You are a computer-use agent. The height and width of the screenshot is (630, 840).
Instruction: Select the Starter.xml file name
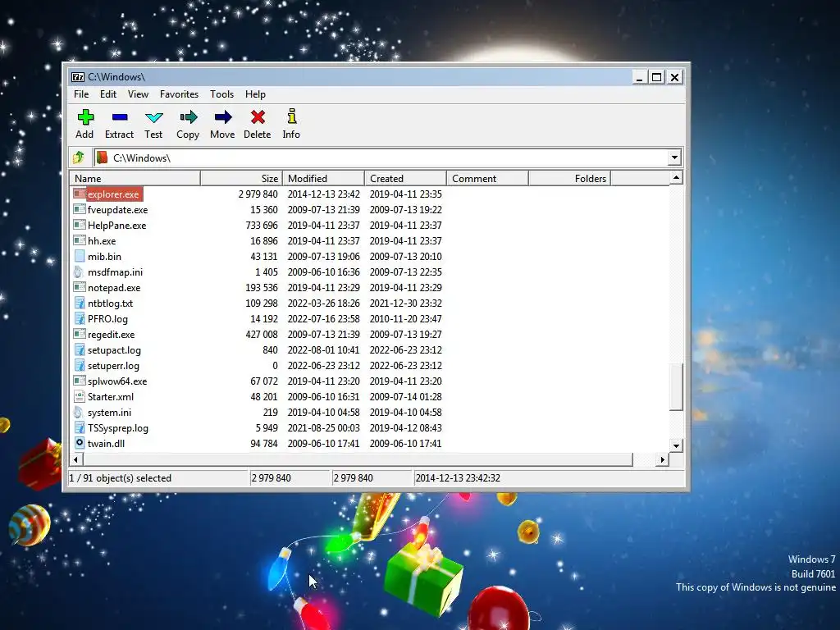click(111, 397)
